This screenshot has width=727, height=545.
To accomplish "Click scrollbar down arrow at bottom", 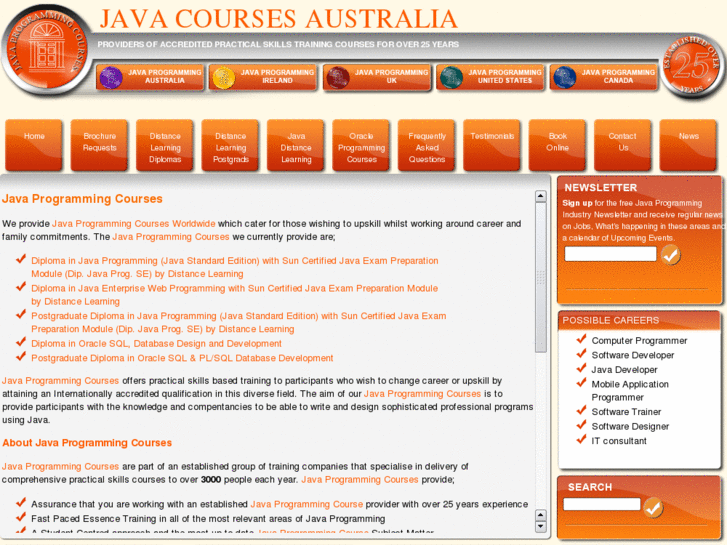I will [541, 526].
